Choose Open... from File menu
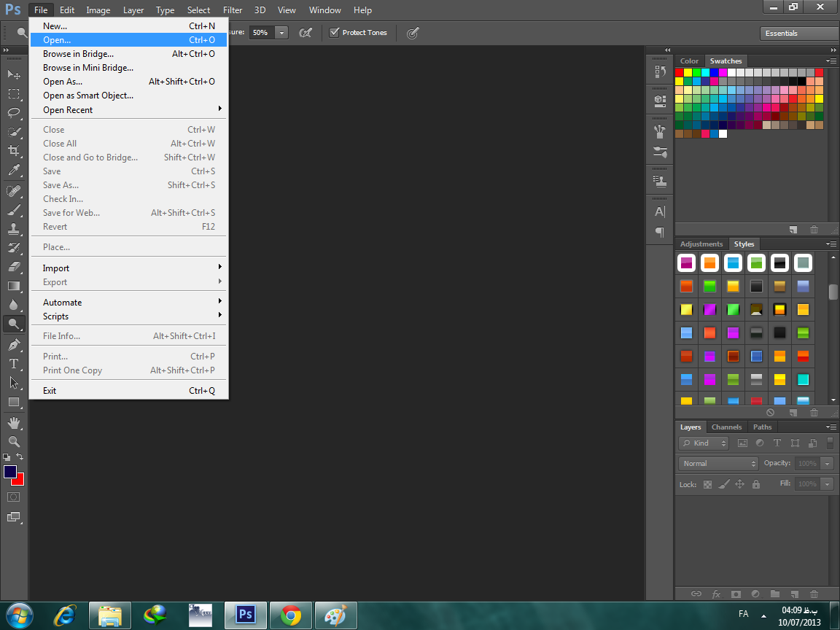Screen dimensions: 840x630 click(x=128, y=39)
